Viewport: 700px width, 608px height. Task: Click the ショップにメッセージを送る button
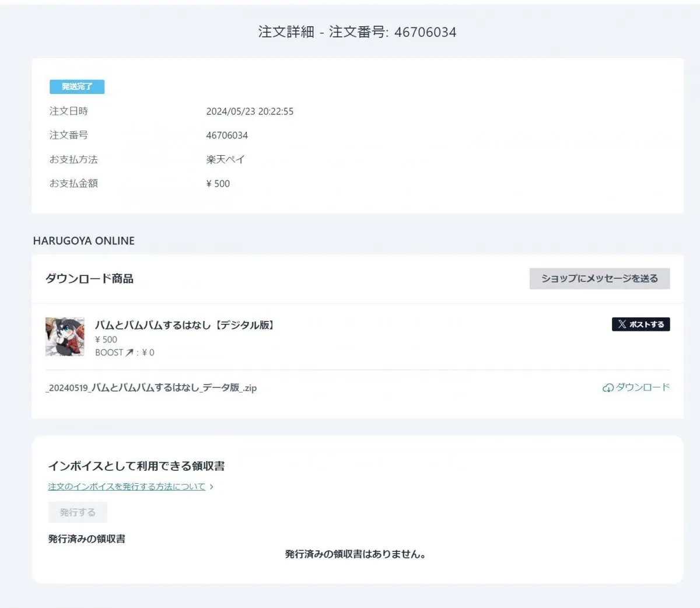pos(600,278)
